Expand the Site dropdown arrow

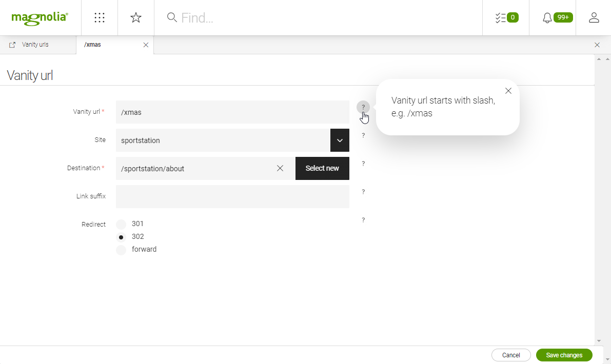(340, 140)
